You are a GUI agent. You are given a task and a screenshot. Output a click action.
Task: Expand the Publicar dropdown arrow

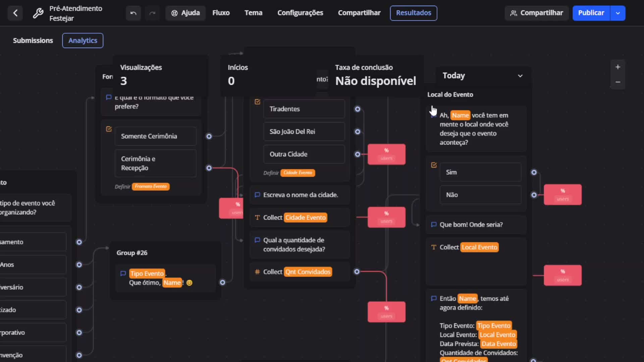point(618,13)
